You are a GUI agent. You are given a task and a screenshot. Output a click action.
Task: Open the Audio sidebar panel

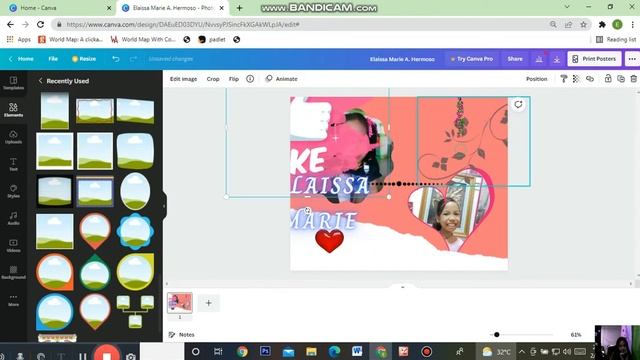point(13,218)
